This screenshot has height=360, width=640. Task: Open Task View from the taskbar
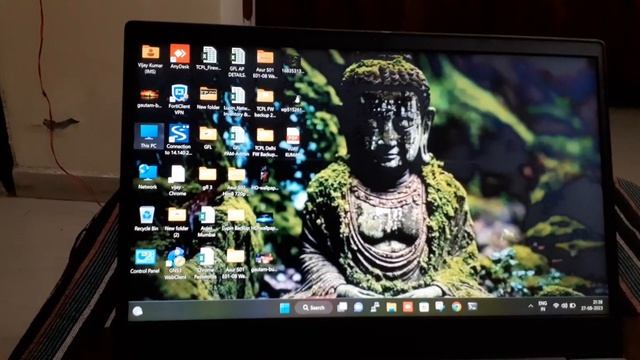point(342,307)
